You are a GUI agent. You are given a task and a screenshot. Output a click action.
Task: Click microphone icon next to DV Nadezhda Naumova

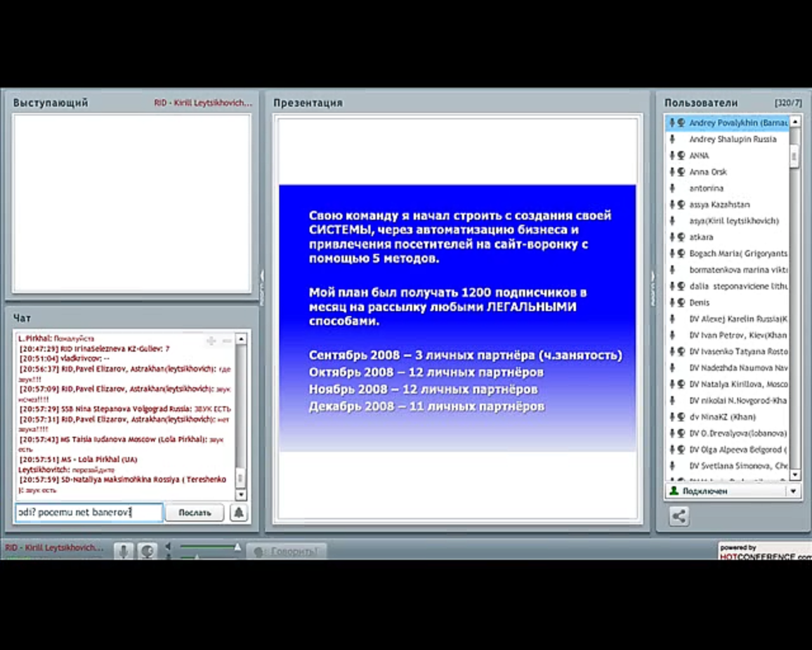click(672, 368)
